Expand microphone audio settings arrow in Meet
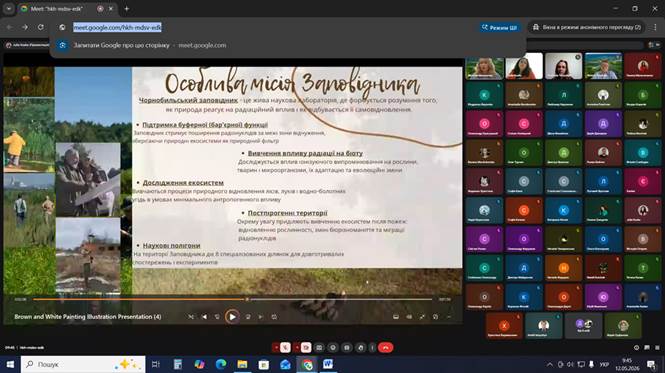The height and width of the screenshot is (373, 665). click(x=276, y=348)
